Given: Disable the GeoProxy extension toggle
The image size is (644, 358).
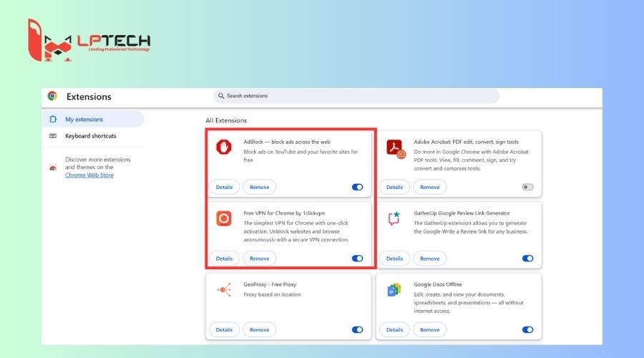Looking at the screenshot, I should (357, 329).
